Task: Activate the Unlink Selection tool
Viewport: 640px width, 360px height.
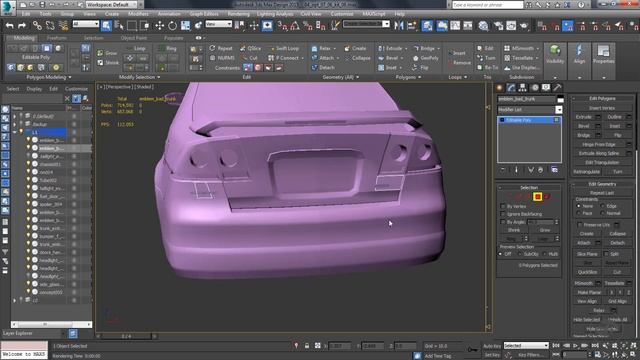Action: click(50, 26)
